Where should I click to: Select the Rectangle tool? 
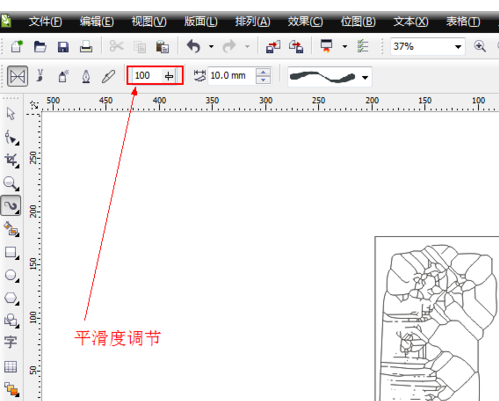click(x=11, y=253)
